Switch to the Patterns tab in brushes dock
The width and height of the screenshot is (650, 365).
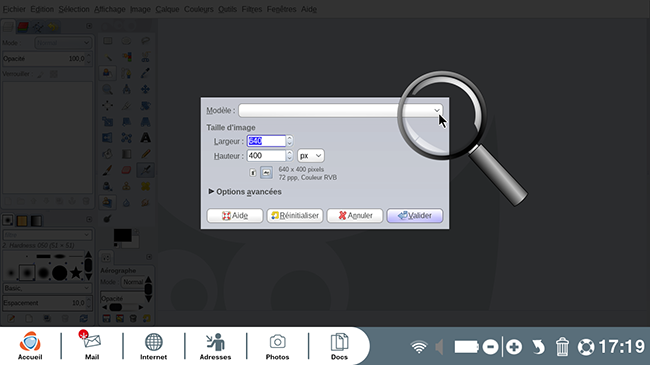click(x=22, y=221)
